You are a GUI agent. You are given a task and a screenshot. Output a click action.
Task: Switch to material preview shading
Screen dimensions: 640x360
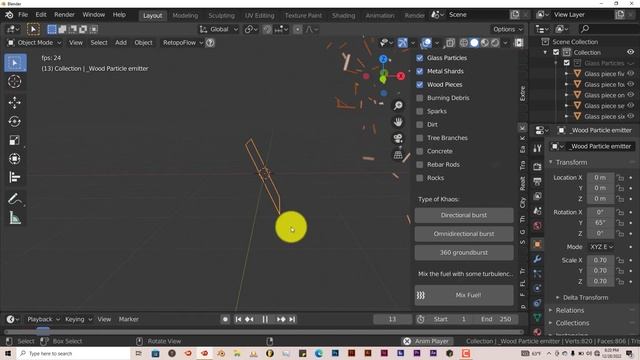click(484, 42)
